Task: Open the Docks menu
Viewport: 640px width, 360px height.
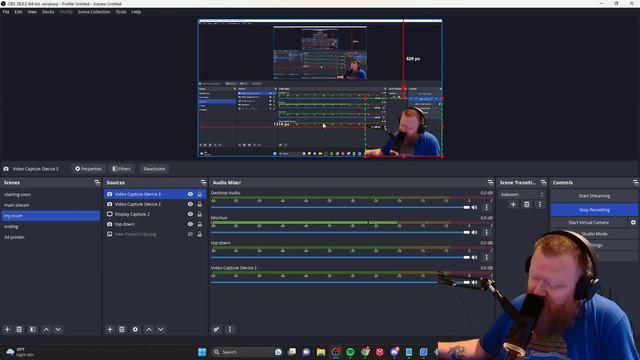Action: tap(48, 12)
